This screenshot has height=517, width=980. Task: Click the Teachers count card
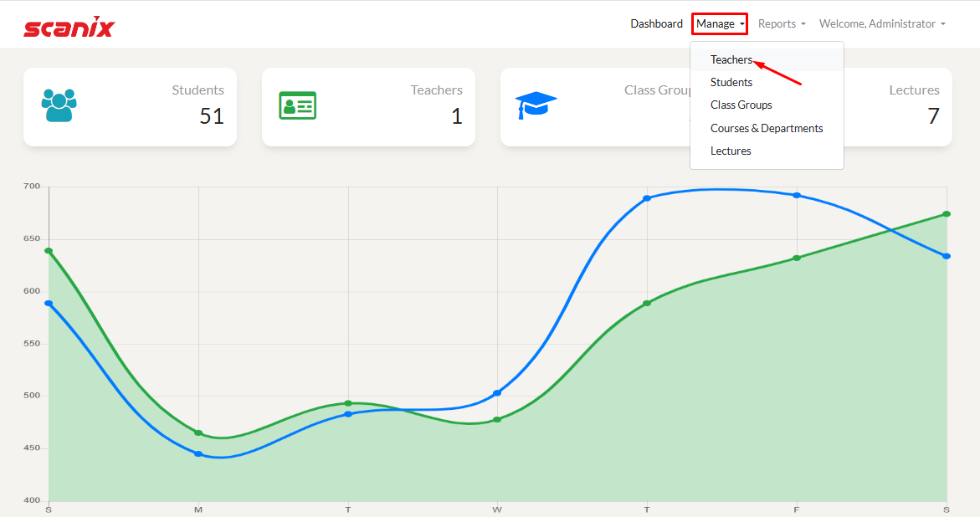pos(368,107)
